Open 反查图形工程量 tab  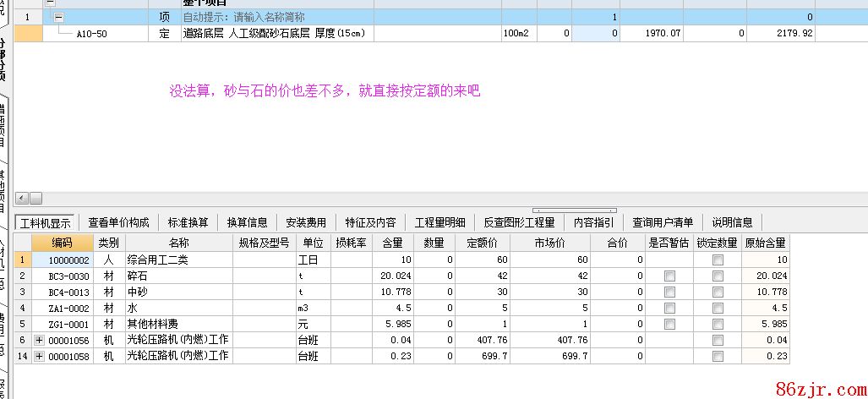coord(519,222)
